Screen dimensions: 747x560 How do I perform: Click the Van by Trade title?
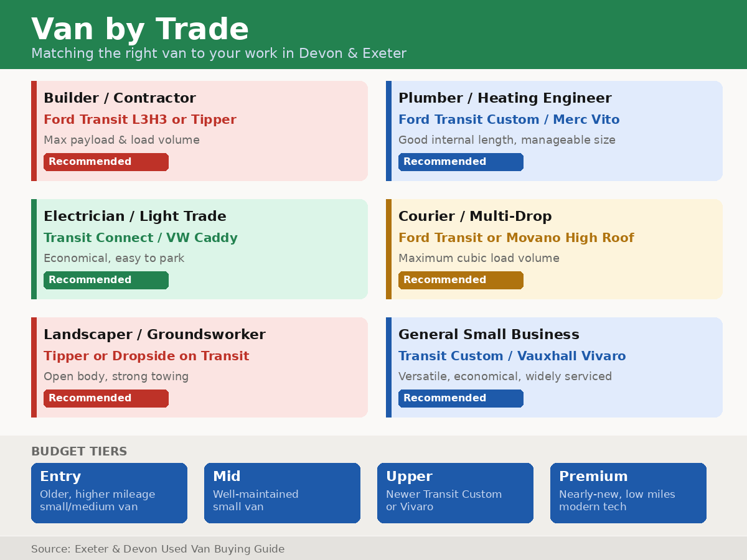pyautogui.click(x=140, y=29)
